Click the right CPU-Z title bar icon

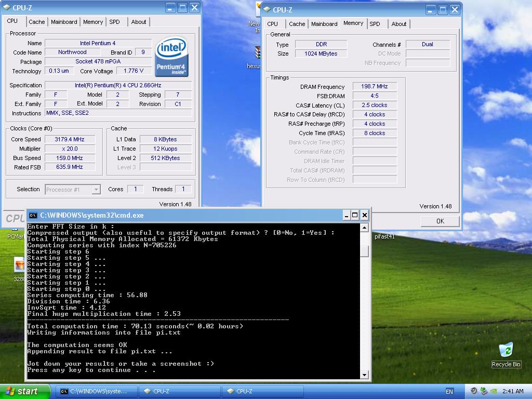[x=267, y=9]
